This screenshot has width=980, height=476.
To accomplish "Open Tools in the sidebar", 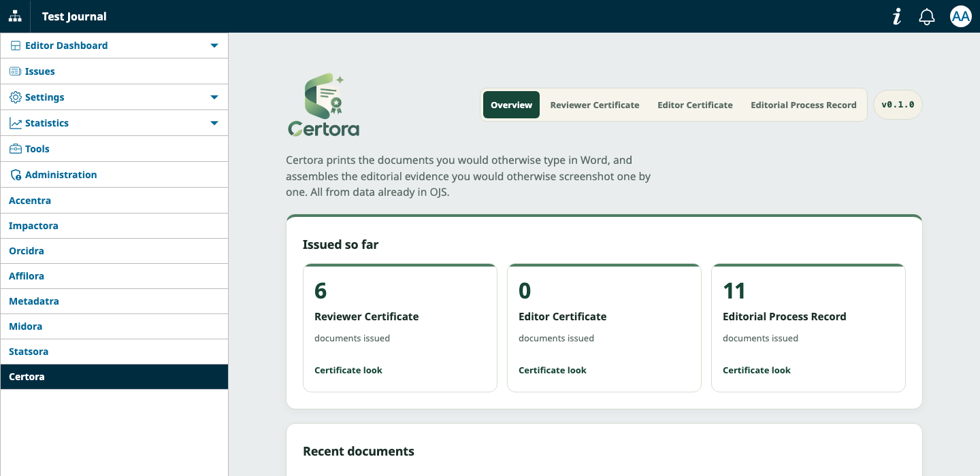I will pyautogui.click(x=114, y=149).
